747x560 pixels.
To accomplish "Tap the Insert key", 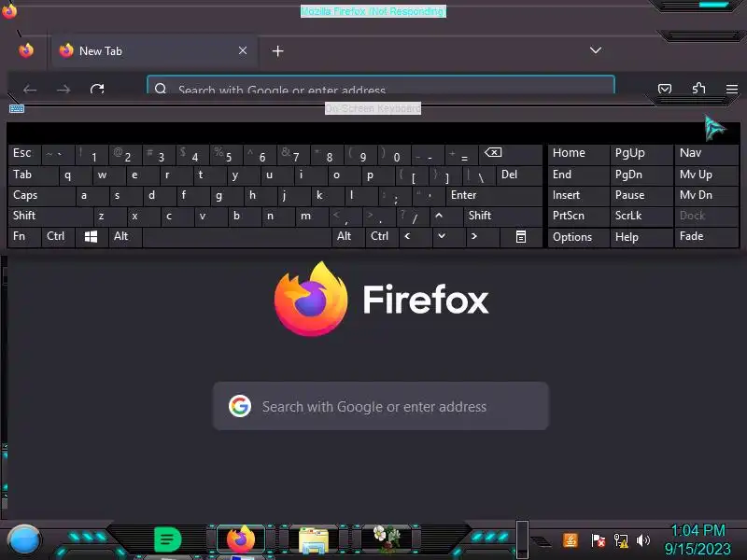I will click(578, 195).
